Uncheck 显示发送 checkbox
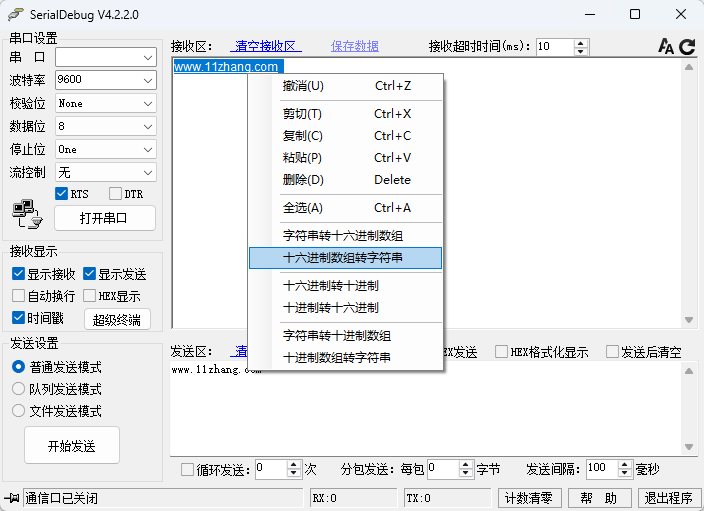 pos(89,273)
